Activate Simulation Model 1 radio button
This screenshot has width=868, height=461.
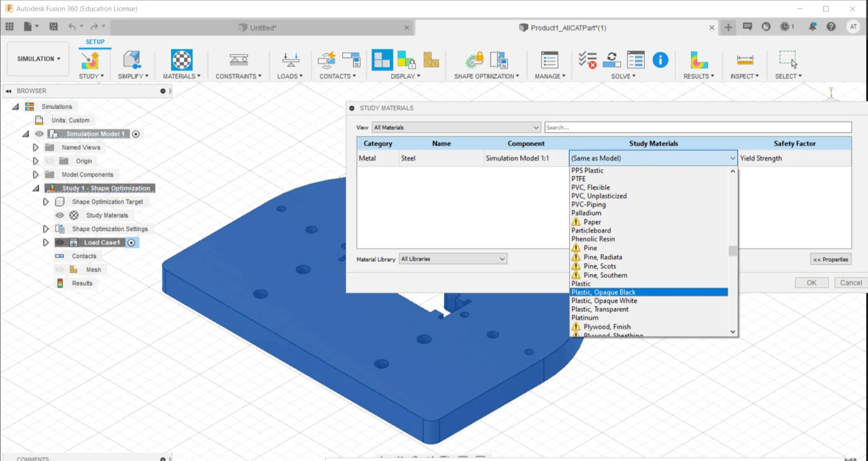[x=136, y=134]
